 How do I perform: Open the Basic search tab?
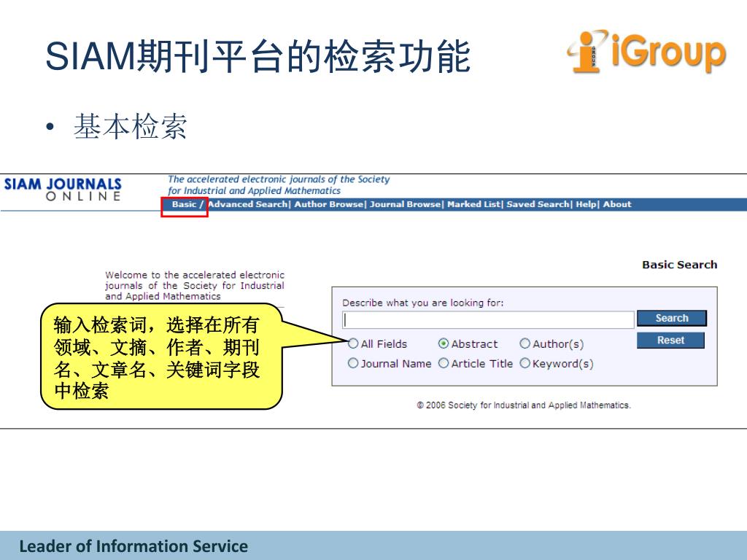(x=184, y=204)
